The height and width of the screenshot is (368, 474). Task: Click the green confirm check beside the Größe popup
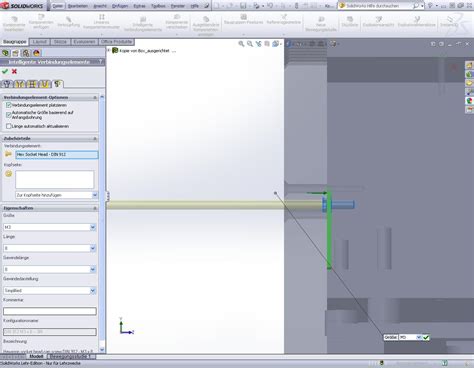pos(426,338)
